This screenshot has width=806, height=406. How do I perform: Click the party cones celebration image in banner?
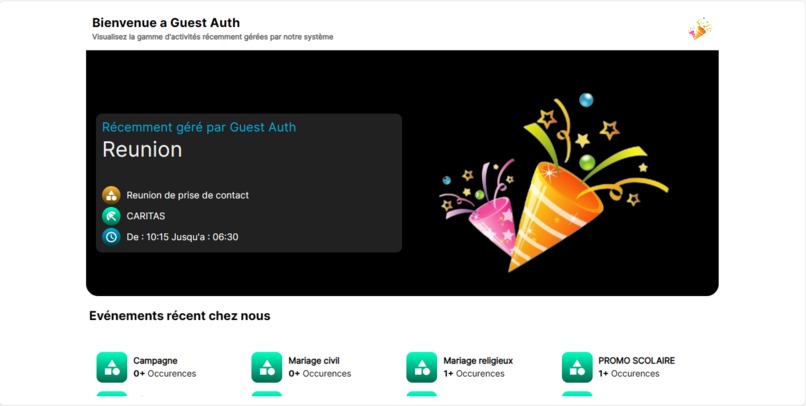(554, 182)
